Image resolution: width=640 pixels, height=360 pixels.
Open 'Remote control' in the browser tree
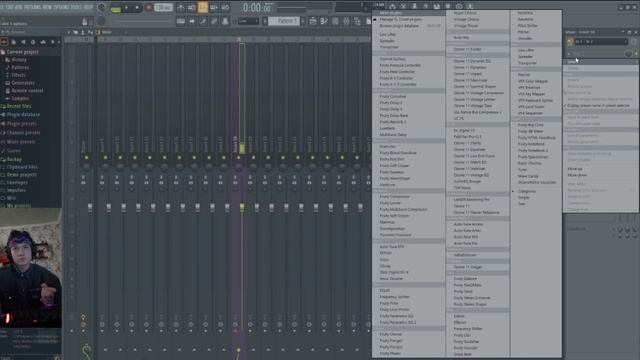pos(27,91)
